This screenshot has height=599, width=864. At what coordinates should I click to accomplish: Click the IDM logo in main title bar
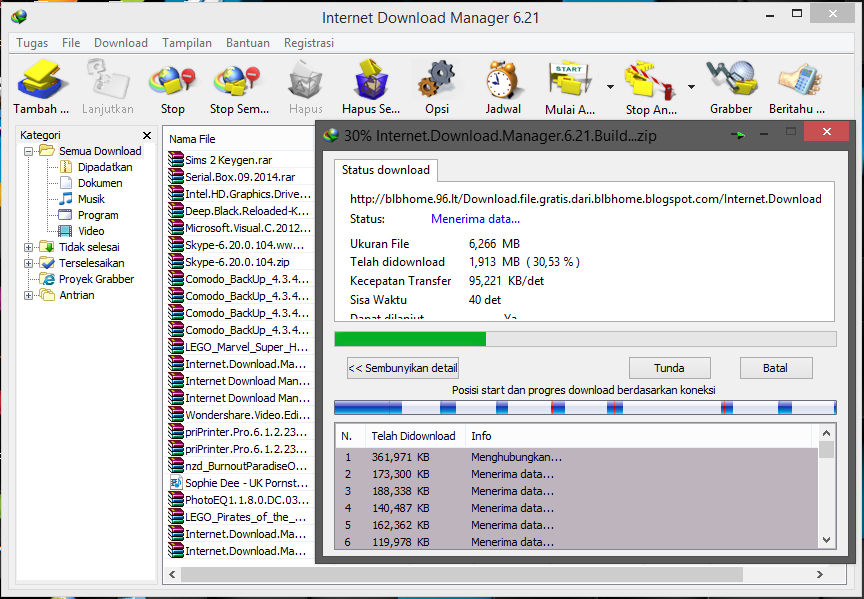pyautogui.click(x=19, y=17)
